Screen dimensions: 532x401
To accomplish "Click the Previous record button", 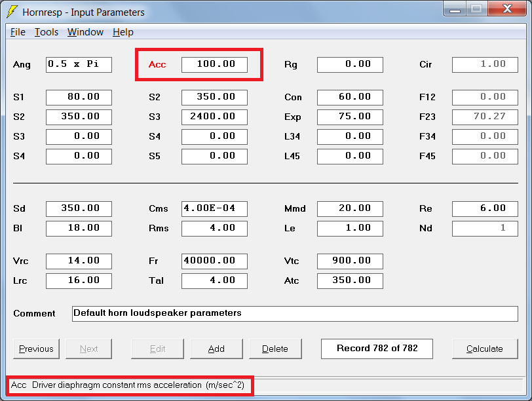I will tap(36, 349).
